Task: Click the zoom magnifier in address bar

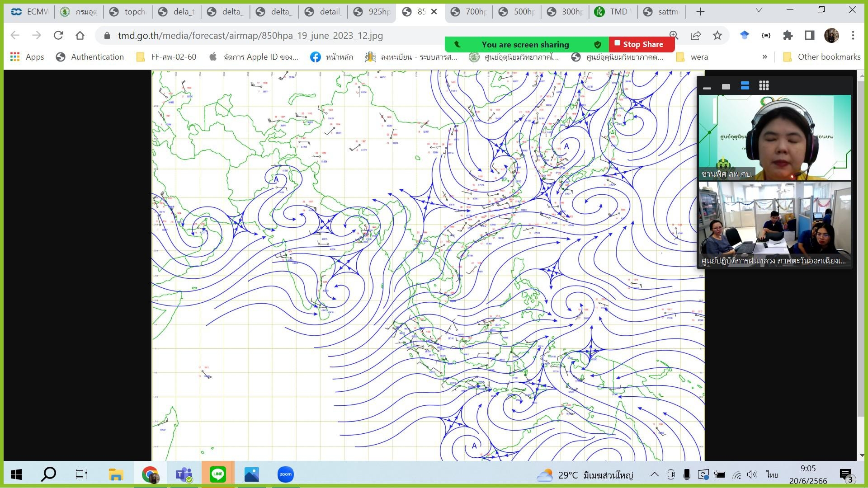Action: [674, 35]
